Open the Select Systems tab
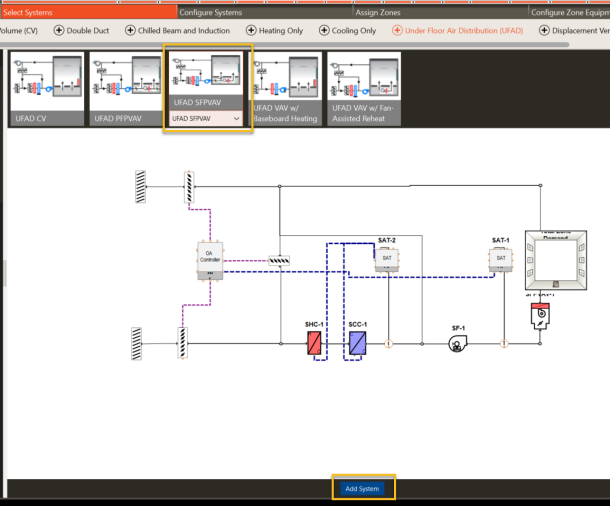 [88, 12]
